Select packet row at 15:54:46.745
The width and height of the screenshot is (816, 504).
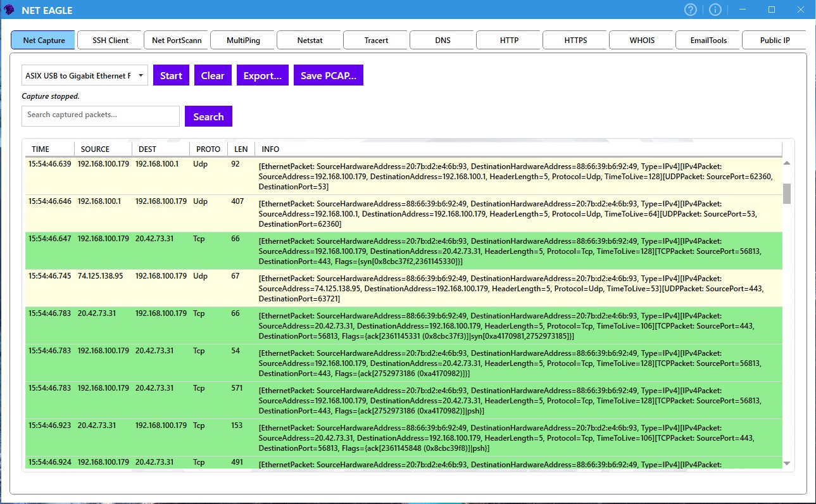[x=403, y=288]
